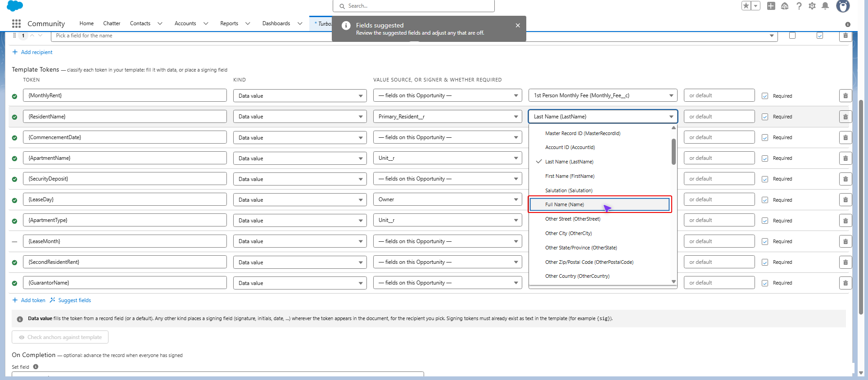Open the Setup gear icon
Image resolution: width=868 pixels, height=380 pixels.
(x=812, y=6)
